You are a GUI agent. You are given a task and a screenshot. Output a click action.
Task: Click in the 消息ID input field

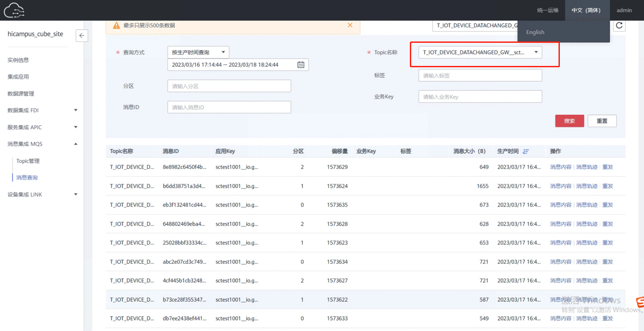tap(229, 107)
